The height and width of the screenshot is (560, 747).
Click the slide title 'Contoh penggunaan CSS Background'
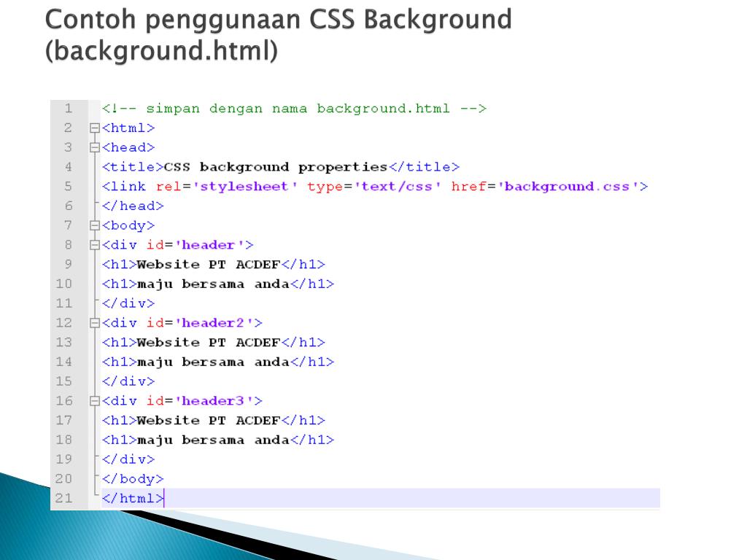279,20
